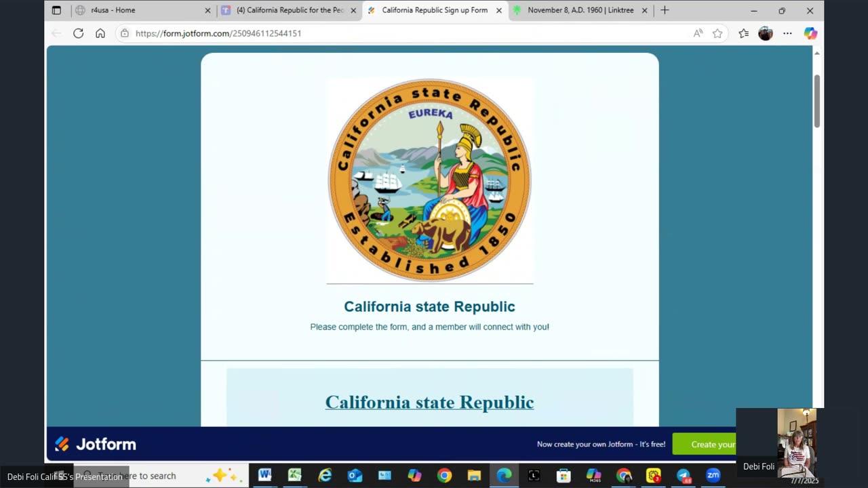Open the Copilot sidebar icon

810,33
